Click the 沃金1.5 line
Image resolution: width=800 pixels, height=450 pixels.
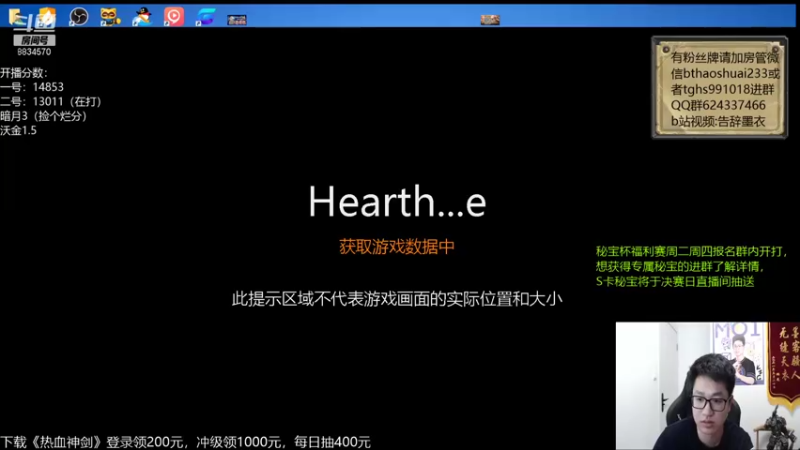coord(18,130)
